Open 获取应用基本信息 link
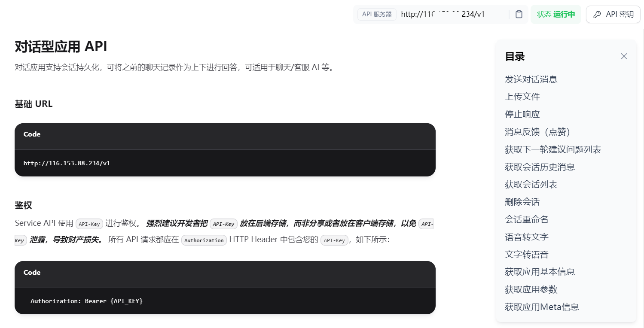Screen dimensions: 644x328 [540, 272]
